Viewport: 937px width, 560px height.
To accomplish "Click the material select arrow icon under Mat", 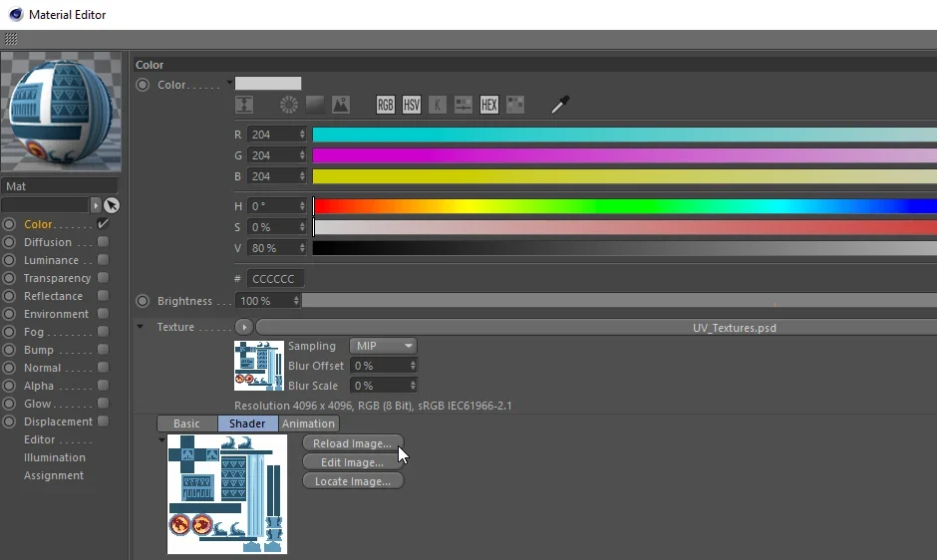I will pyautogui.click(x=112, y=205).
